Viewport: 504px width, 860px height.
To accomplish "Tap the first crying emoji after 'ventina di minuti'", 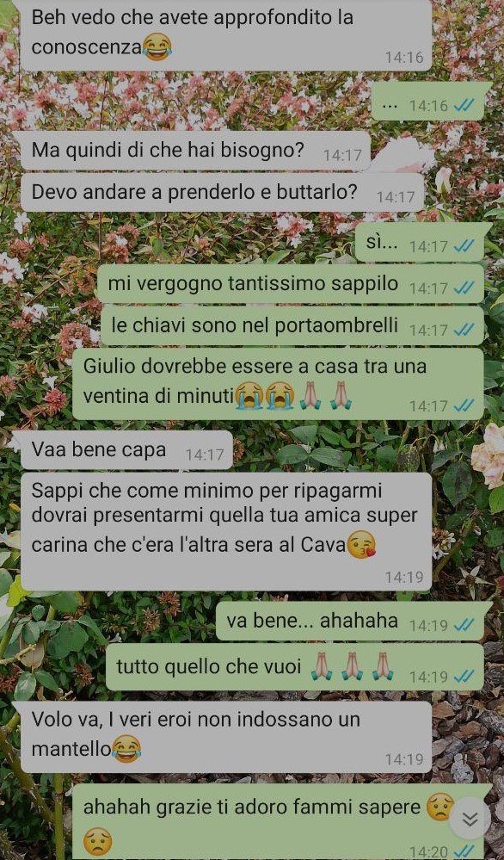I will point(249,395).
